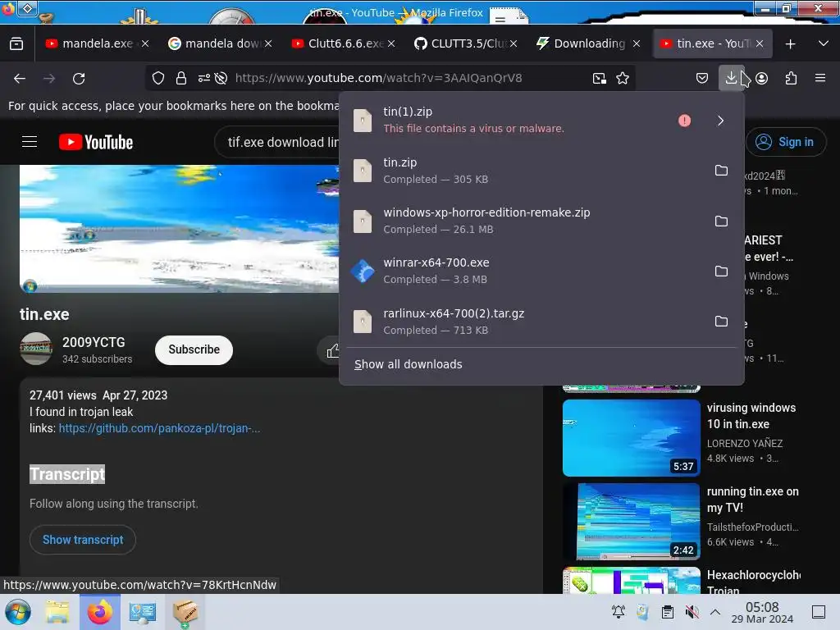Close the tin.exe - YouTube tab
This screenshot has height=630, width=840.
pos(760,44)
